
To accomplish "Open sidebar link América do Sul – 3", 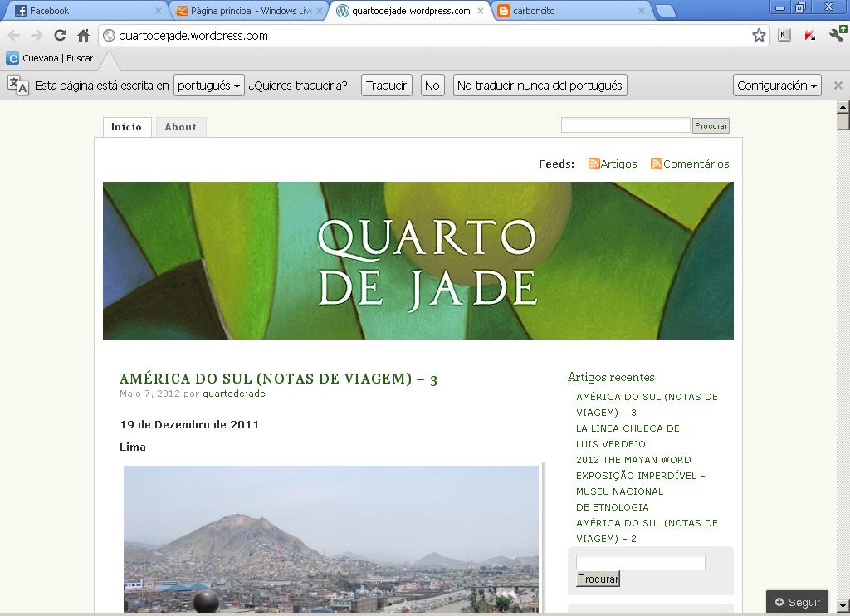I will (x=647, y=404).
